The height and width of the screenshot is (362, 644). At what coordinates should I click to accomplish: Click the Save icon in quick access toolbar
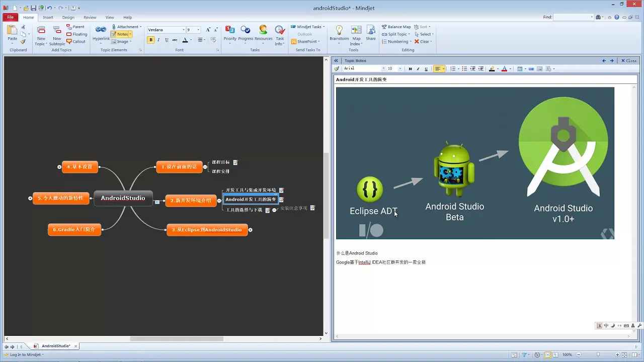33,8
